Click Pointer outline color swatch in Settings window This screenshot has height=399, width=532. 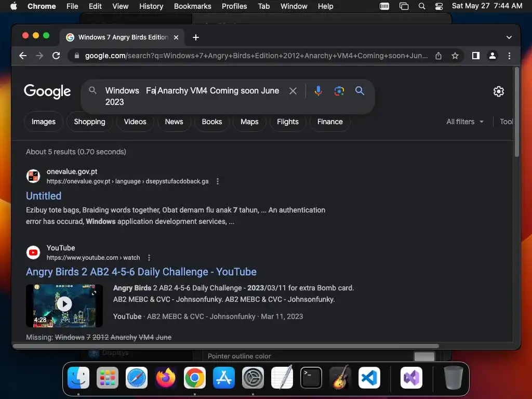(424, 356)
